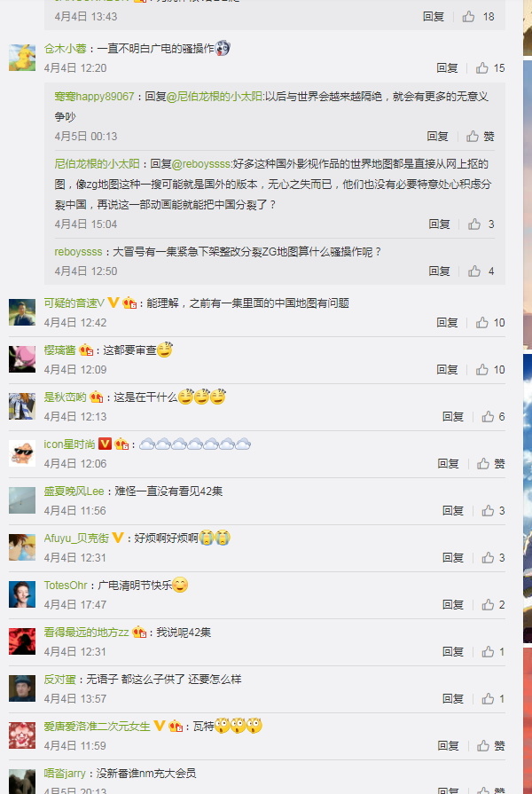Open mention link @尼伯龙根的小太阳
532x794 pixels.
(x=215, y=97)
